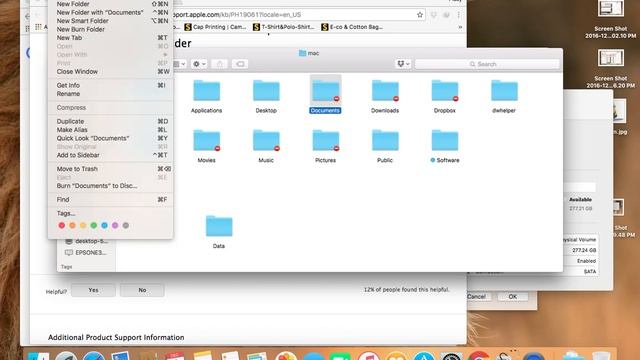Select the Screen Shot 02.10 PM desktop file
Viewport: 640px width, 360px height.
pos(611,20)
